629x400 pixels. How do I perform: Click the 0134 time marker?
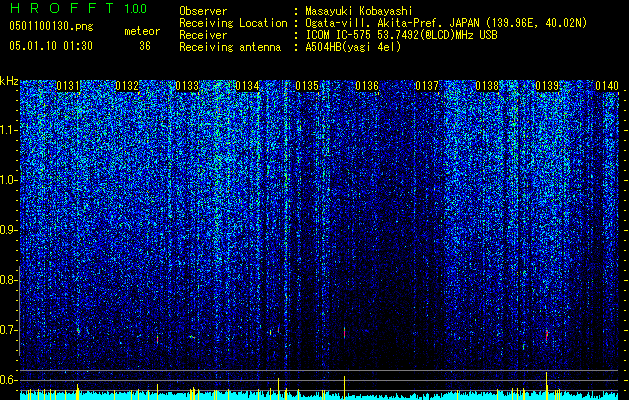coord(247,86)
